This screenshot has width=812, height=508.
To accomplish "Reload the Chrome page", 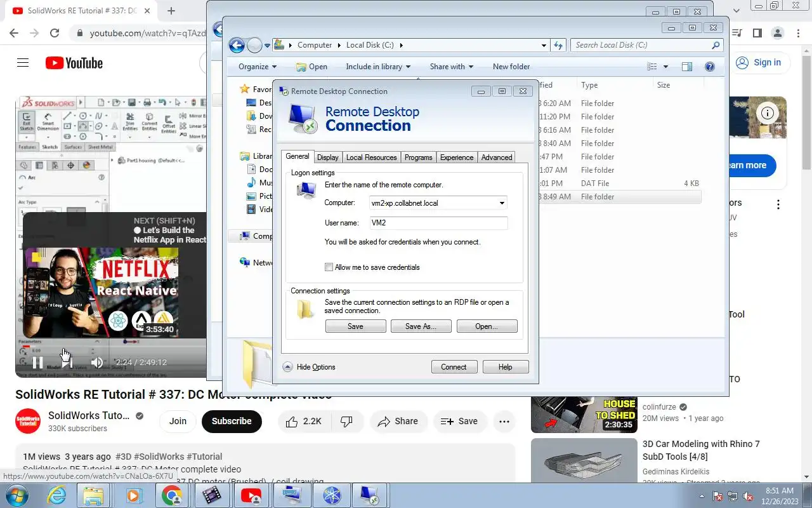I will point(55,33).
